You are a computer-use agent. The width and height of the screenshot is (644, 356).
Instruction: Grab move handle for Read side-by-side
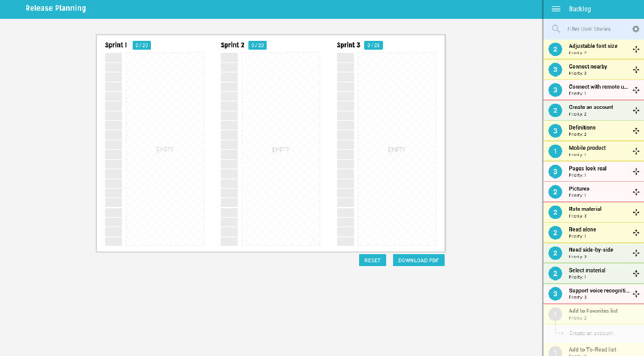pos(636,253)
